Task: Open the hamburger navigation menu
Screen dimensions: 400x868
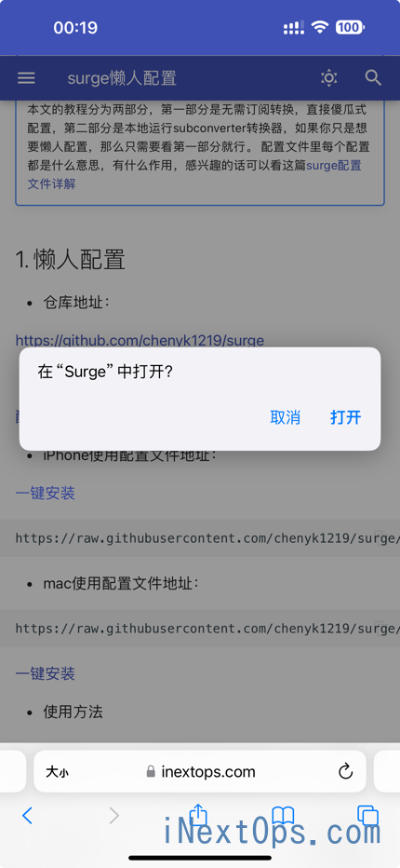Action: click(x=26, y=78)
